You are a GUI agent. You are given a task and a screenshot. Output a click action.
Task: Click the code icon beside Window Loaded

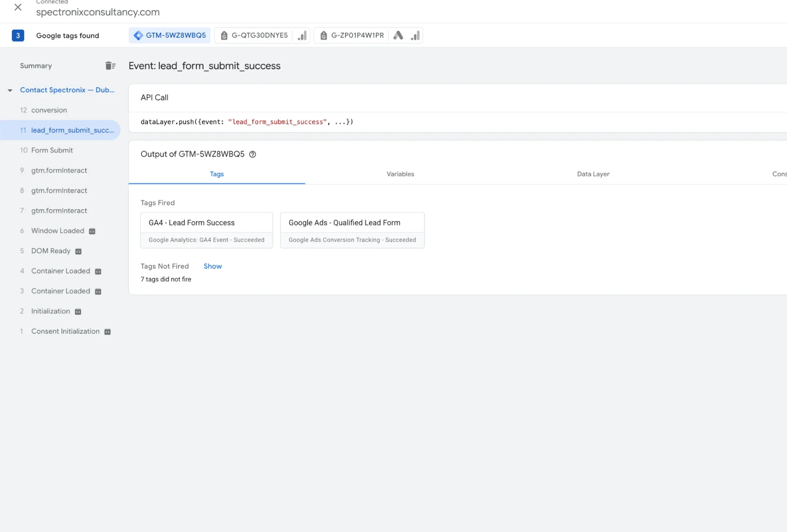click(92, 231)
